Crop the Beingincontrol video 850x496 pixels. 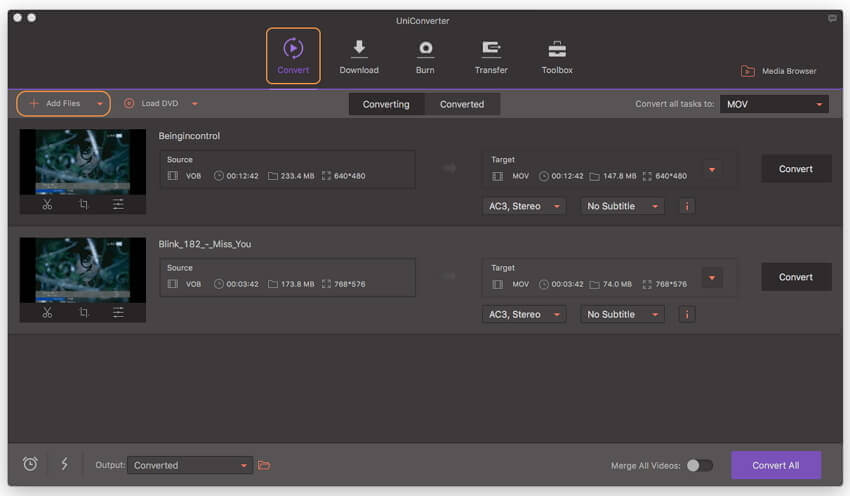coord(83,204)
